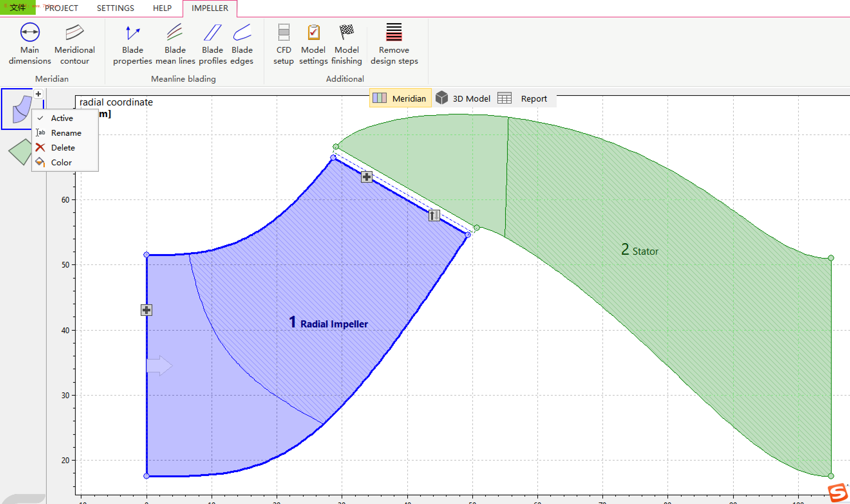Click add-component plus button near impeller thumbnail
850x504 pixels.
point(38,94)
